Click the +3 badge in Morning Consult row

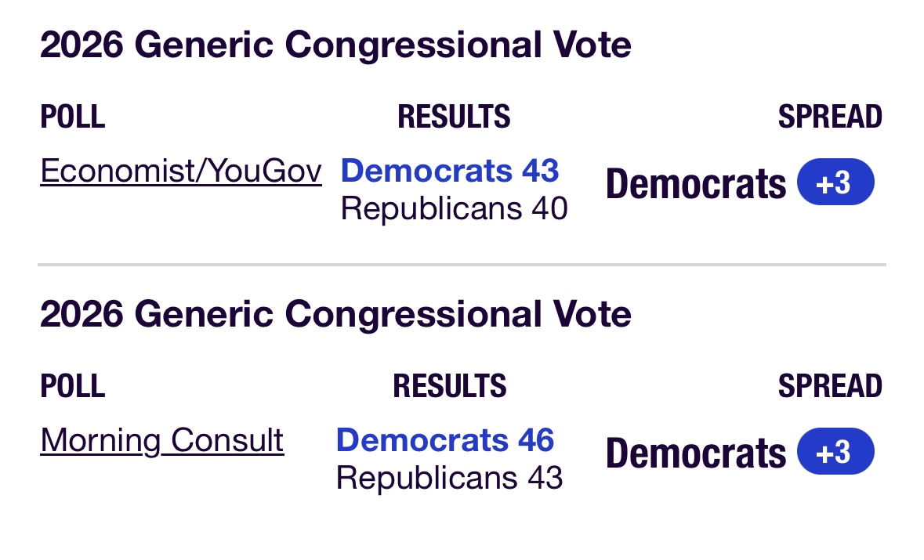point(835,452)
